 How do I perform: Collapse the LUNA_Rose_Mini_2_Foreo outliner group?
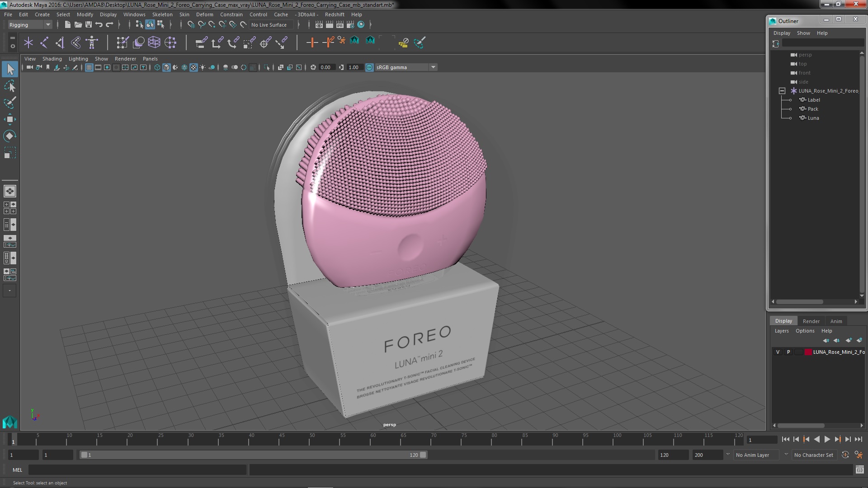[x=782, y=91]
